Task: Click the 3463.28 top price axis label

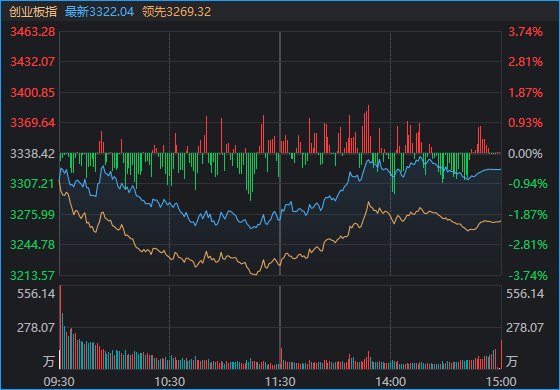Action: tap(33, 32)
